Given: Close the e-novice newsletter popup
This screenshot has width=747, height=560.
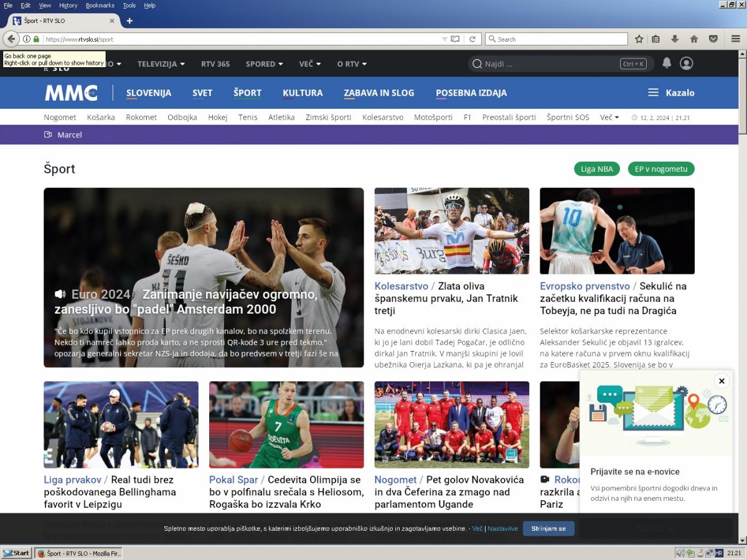Looking at the screenshot, I should 721,381.
